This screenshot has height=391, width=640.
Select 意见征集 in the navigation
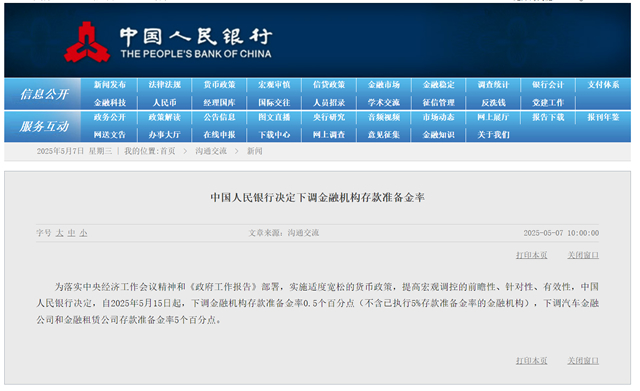point(384,135)
